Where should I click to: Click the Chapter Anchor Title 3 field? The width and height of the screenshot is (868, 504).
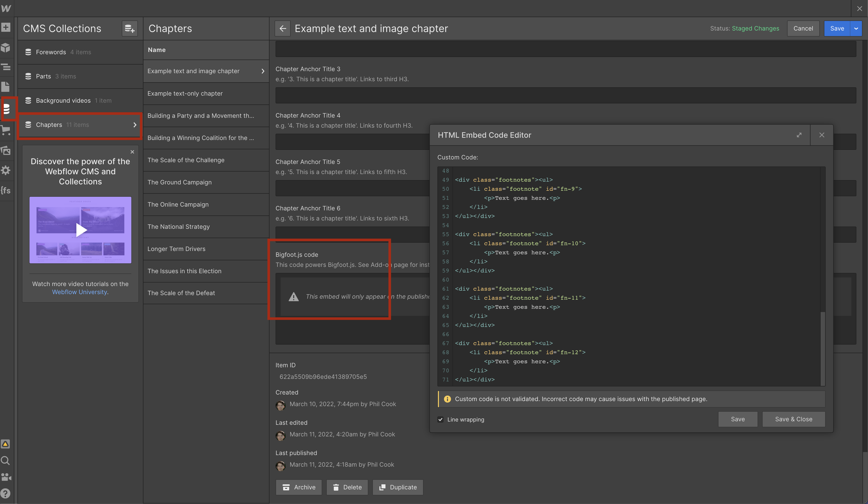pyautogui.click(x=565, y=96)
